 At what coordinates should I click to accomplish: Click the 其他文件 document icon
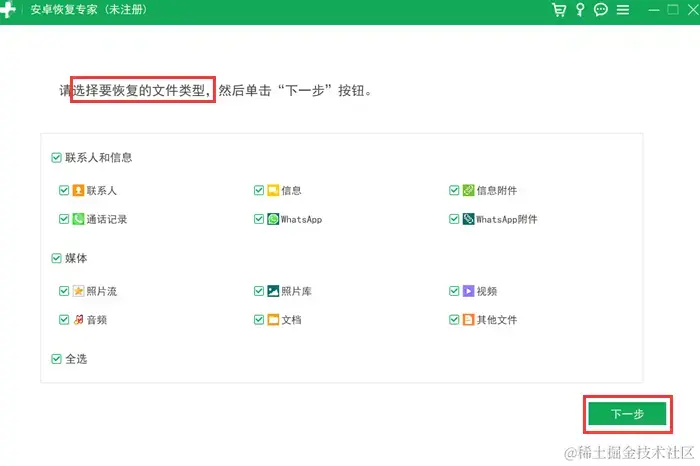[468, 320]
